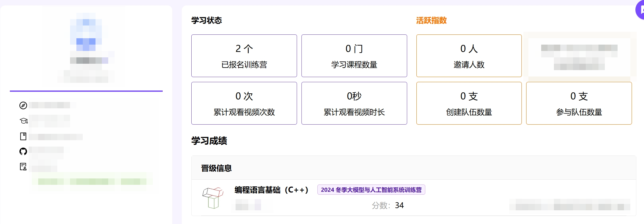Viewport: 644px width, 224px height.
Task: Click the 创建队伍数量 card
Action: pos(469,103)
